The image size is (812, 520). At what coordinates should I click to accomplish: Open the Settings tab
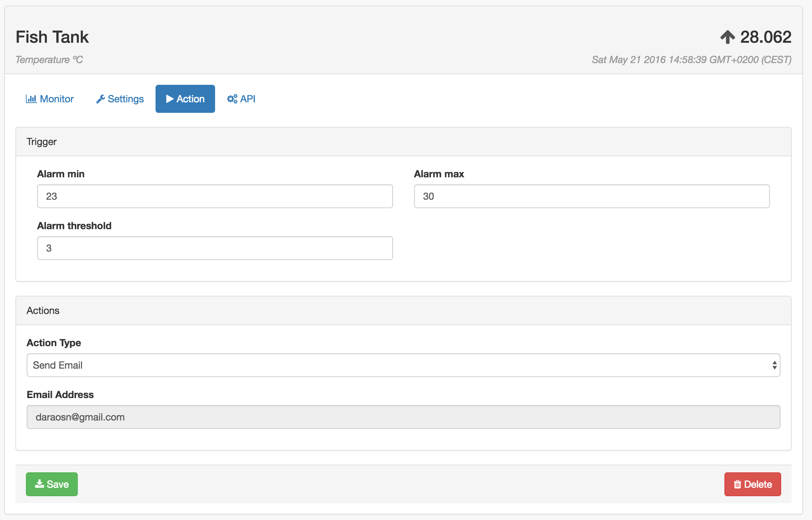point(125,99)
